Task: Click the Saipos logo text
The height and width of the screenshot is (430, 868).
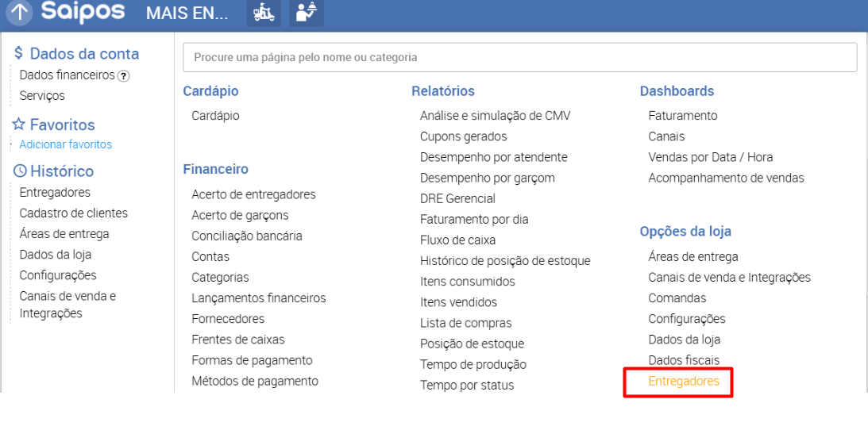Action: pos(83,12)
